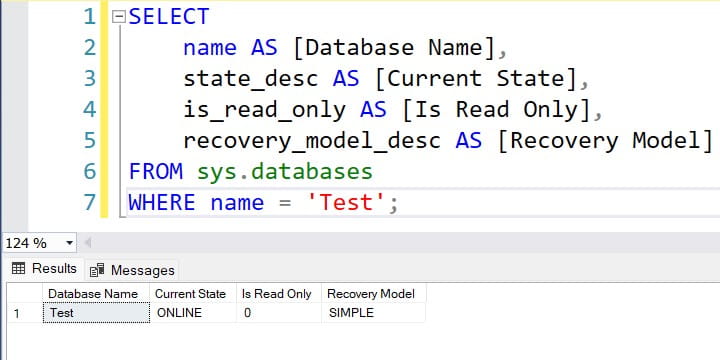Switch to the Results tab
720x360 pixels.
(44, 269)
